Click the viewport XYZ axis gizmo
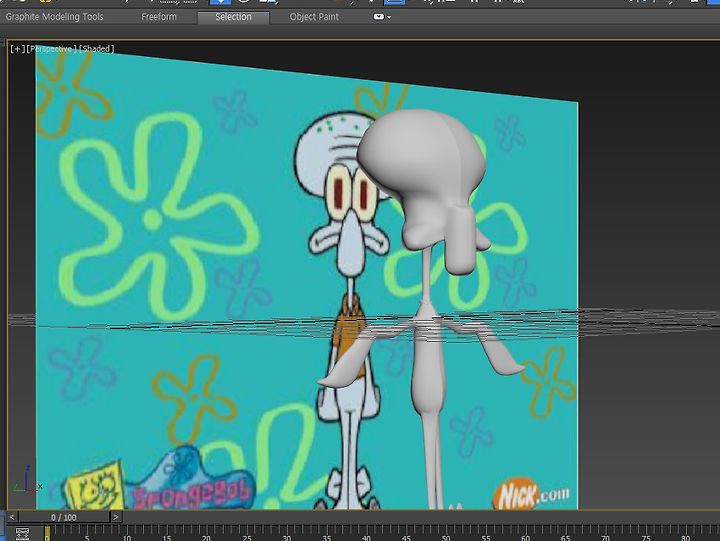Image resolution: width=720 pixels, height=541 pixels. [28, 480]
